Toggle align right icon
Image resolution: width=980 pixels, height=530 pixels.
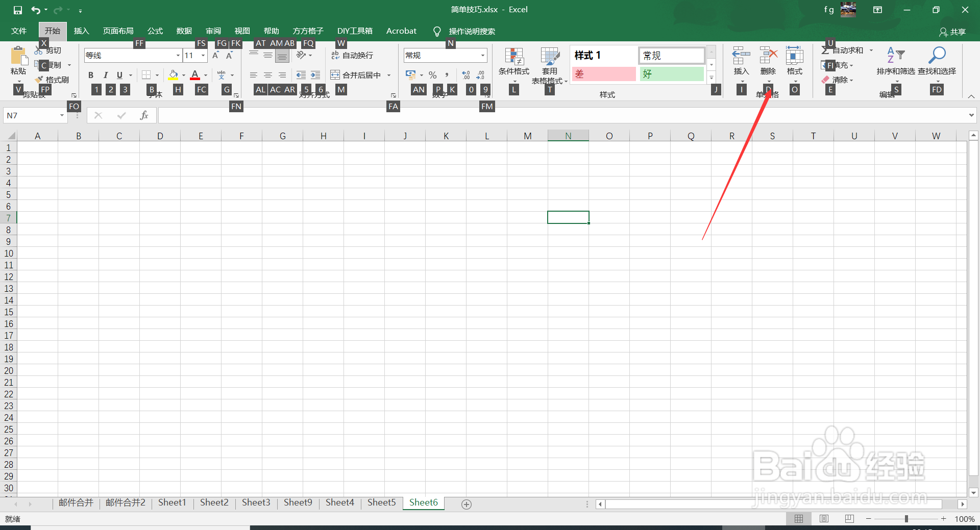(x=282, y=75)
